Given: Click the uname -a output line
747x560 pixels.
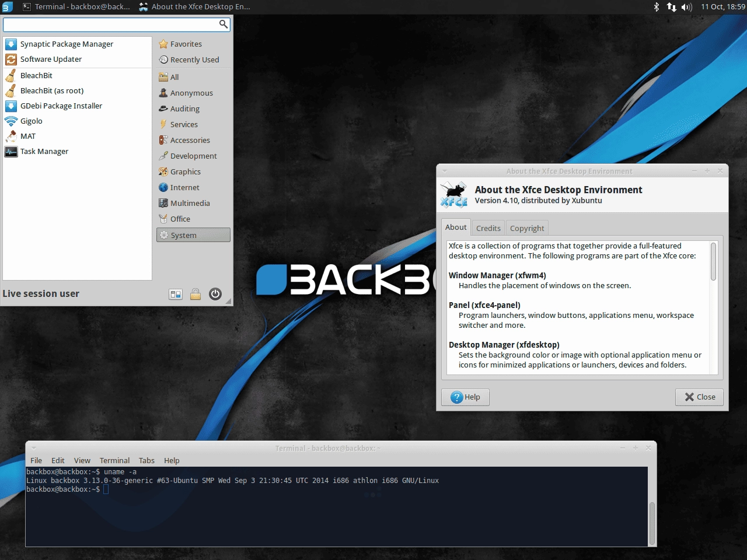Looking at the screenshot, I should pos(232,481).
